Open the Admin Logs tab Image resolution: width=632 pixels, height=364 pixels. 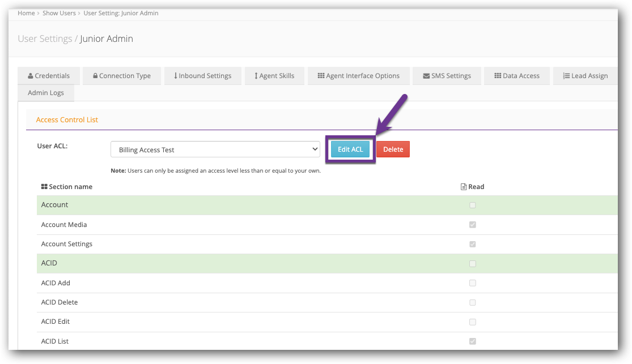pyautogui.click(x=46, y=93)
